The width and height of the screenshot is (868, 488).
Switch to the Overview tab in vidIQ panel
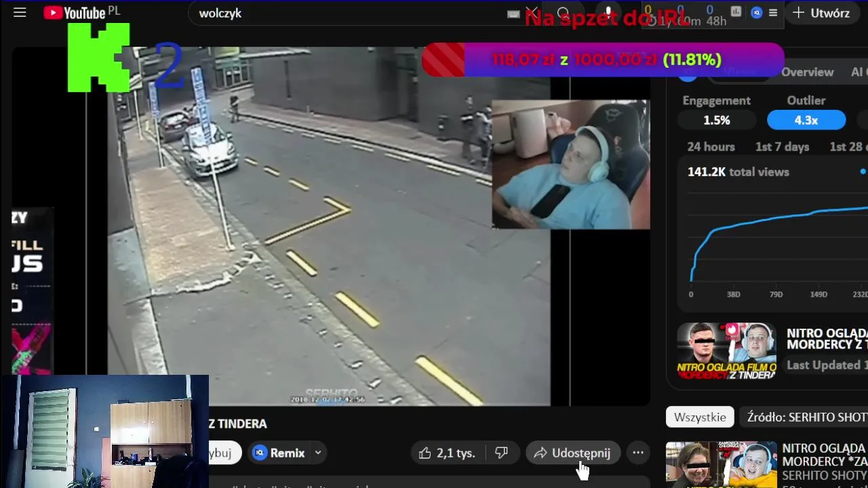[807, 72]
